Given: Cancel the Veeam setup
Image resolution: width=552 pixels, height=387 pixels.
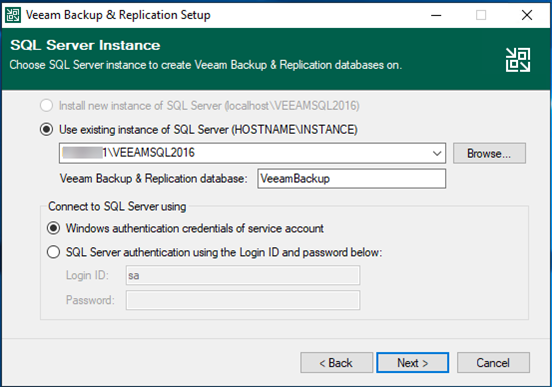Looking at the screenshot, I should click(x=493, y=363).
